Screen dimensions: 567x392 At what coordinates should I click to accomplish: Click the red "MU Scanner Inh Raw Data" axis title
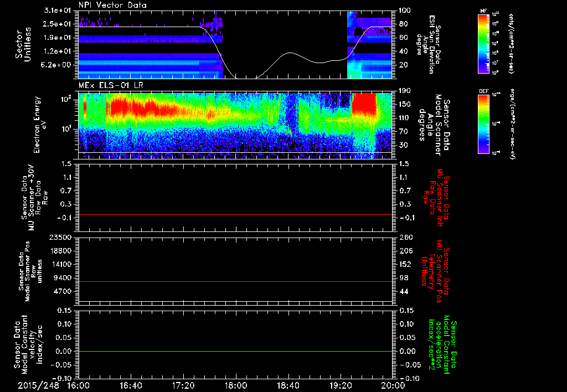(x=436, y=198)
